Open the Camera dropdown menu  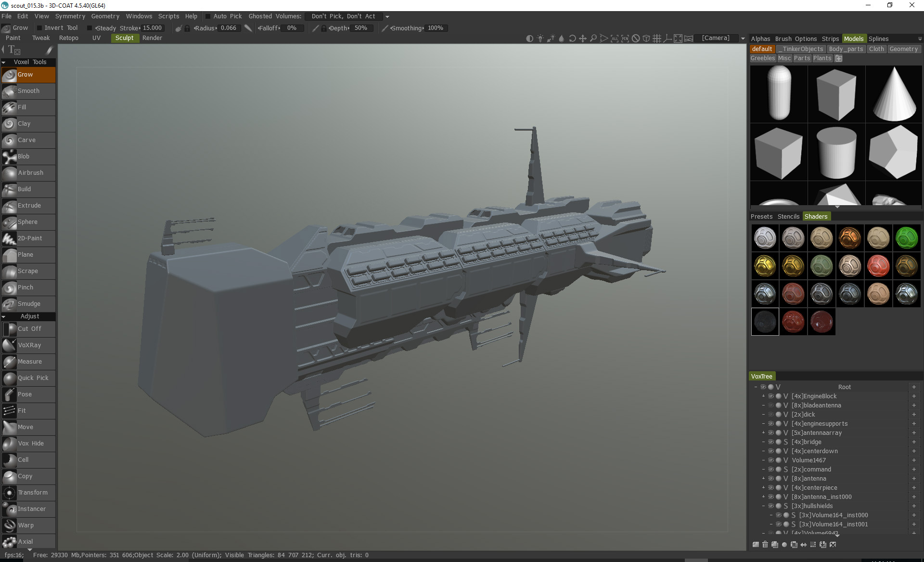click(x=743, y=39)
